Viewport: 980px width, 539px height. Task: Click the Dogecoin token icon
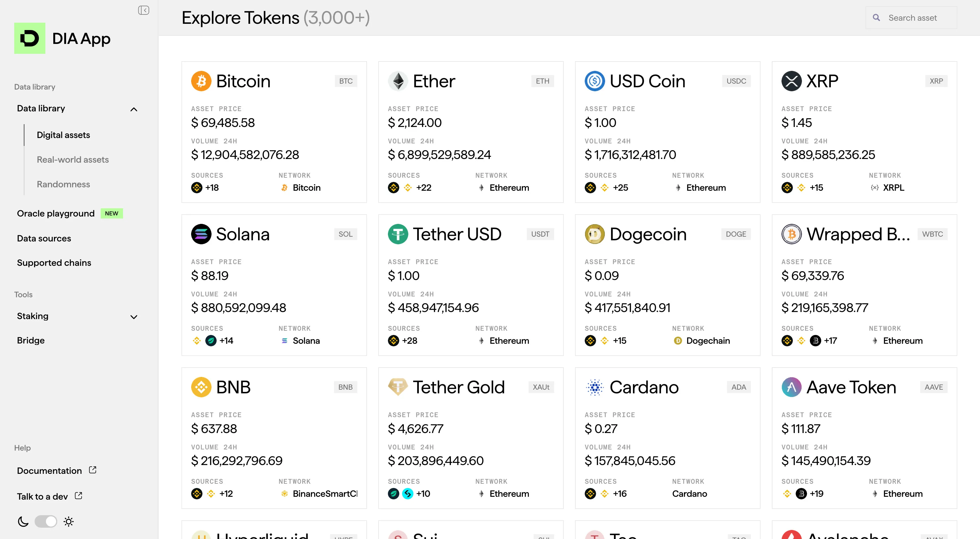[595, 234]
